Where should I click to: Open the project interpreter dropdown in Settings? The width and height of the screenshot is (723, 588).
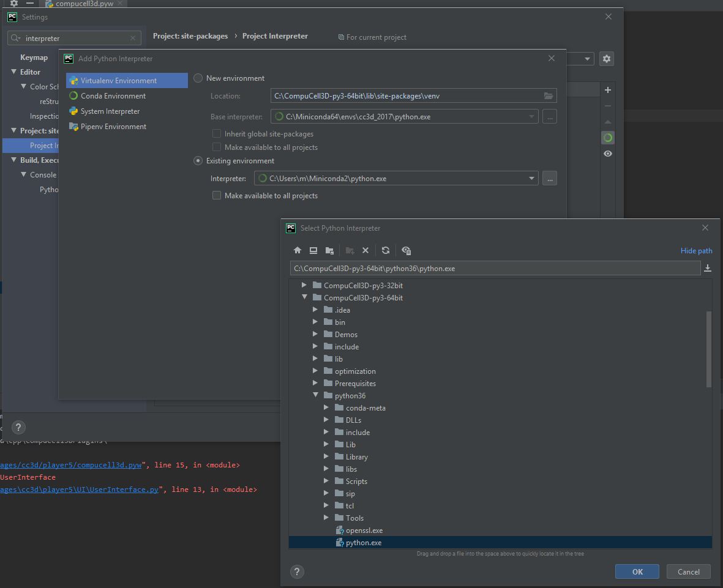pos(587,59)
